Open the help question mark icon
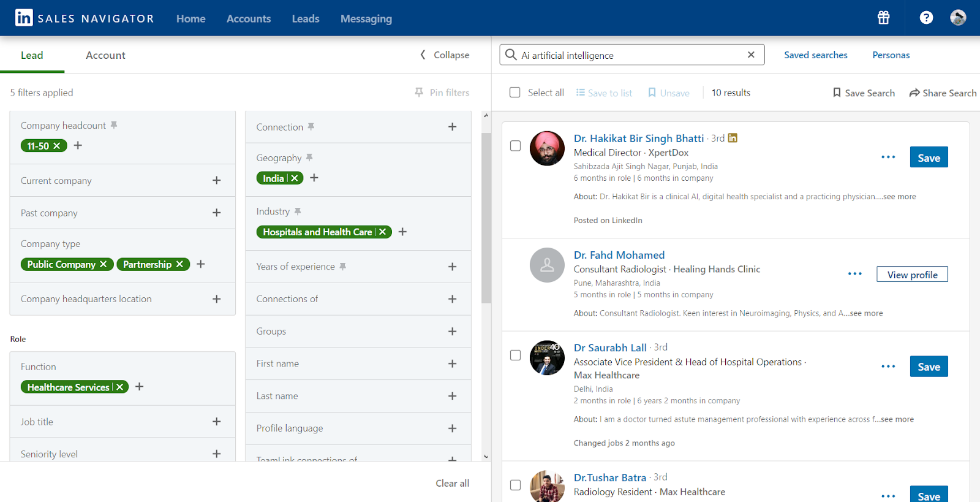This screenshot has height=502, width=980. tap(926, 18)
